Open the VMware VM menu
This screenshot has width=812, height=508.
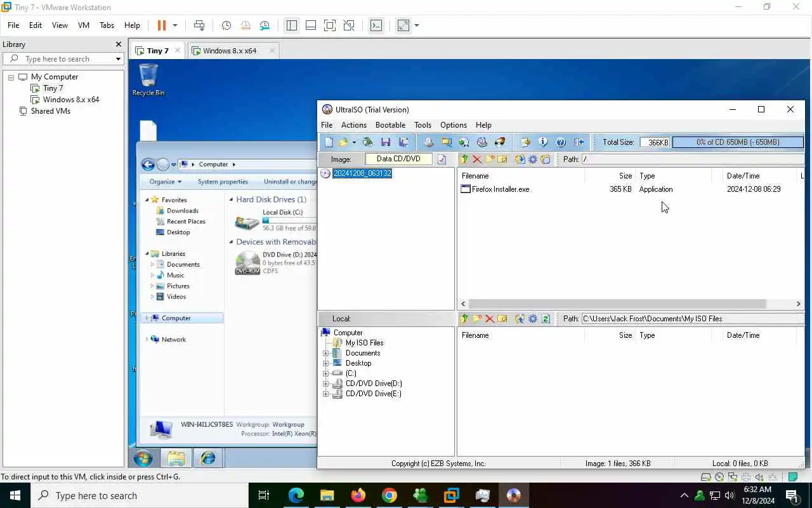click(x=83, y=25)
